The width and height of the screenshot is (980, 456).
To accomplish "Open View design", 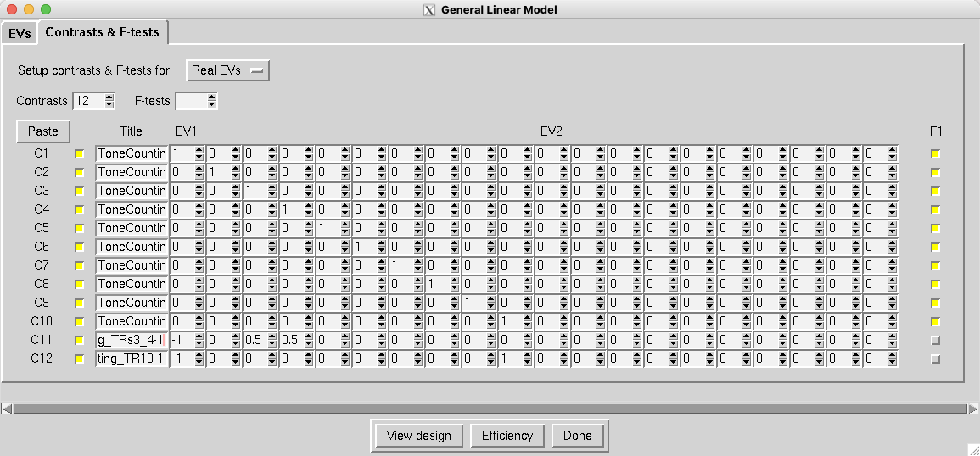I will coord(419,436).
